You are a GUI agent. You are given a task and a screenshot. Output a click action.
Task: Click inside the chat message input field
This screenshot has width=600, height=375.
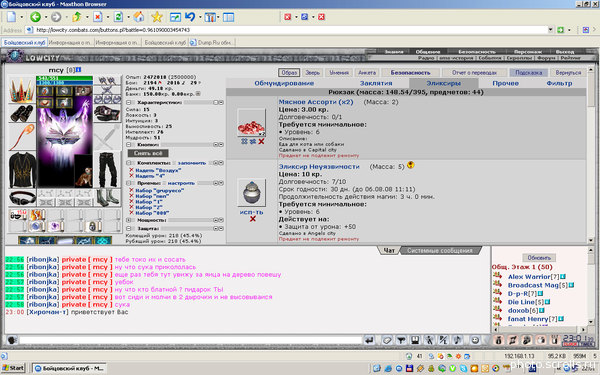click(x=190, y=340)
